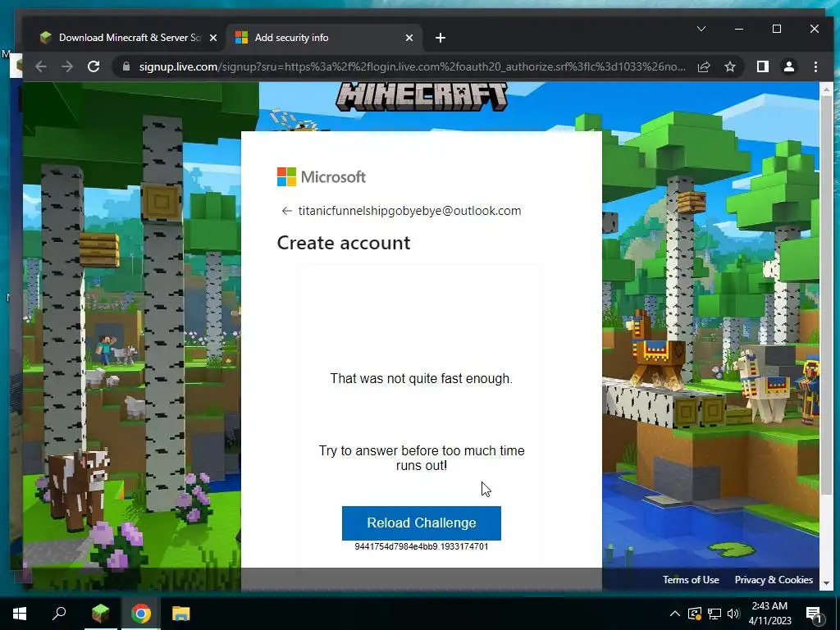
Task: Click the browser forward arrow
Action: 67,66
